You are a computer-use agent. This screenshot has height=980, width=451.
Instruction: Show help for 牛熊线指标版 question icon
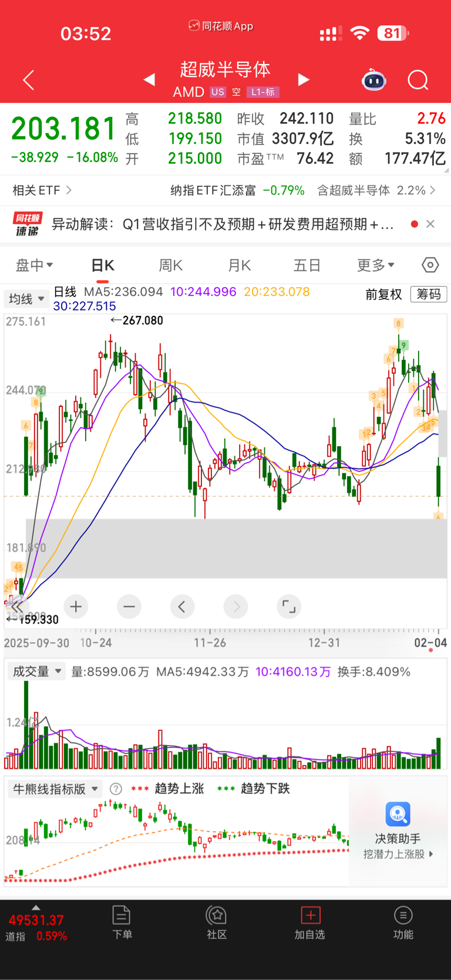(x=116, y=789)
